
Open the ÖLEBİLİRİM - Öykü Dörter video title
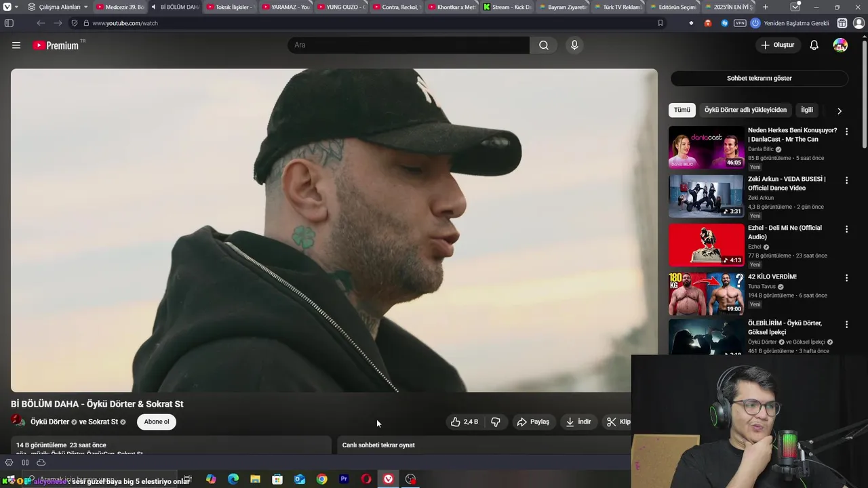785,327
